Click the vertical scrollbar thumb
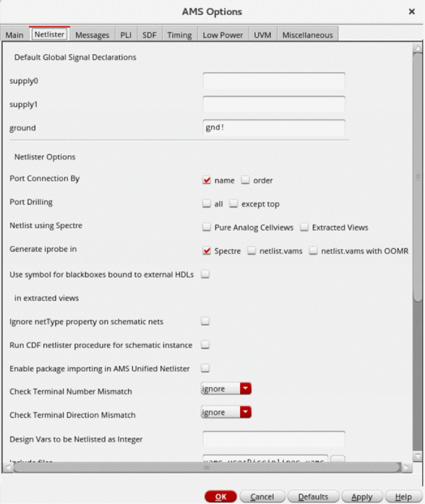425x504 pixels. click(418, 177)
